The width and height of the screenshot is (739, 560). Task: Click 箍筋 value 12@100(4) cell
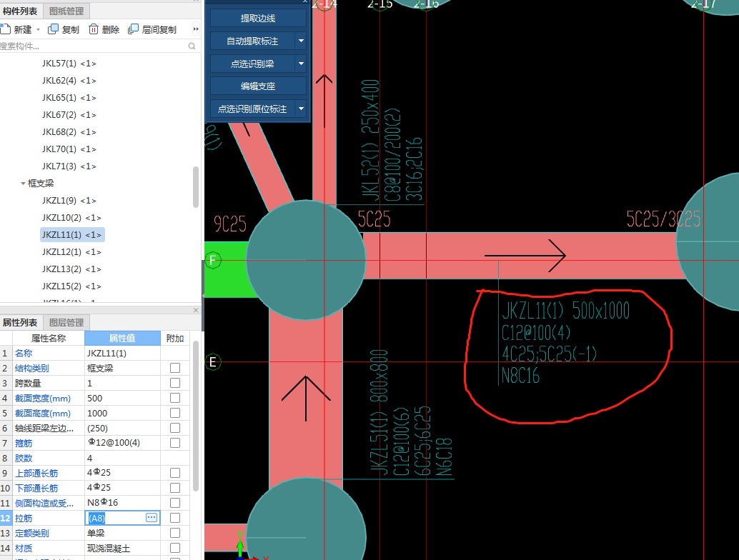point(122,443)
